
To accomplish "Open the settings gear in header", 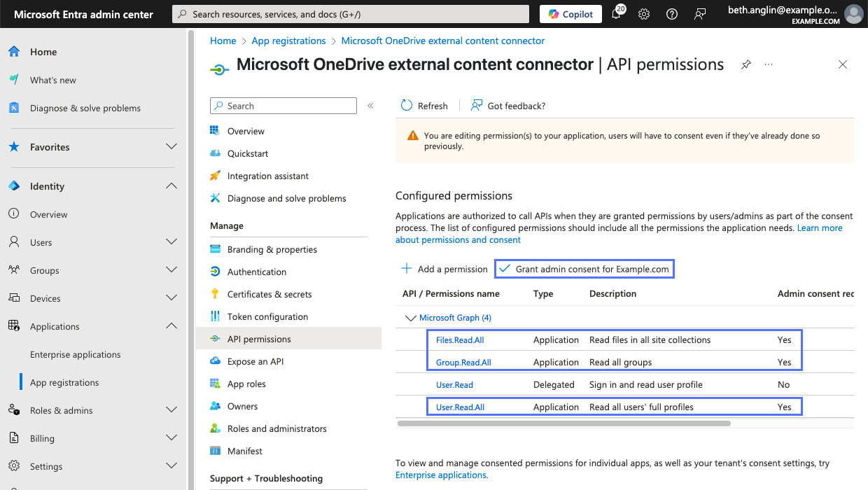I will tap(644, 14).
